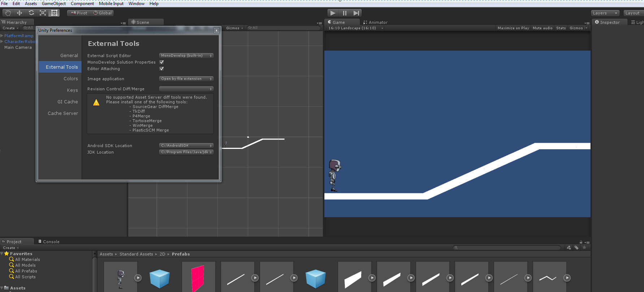644x292 pixels.
Task: Open Search by Type filter icon
Action: (x=569, y=248)
